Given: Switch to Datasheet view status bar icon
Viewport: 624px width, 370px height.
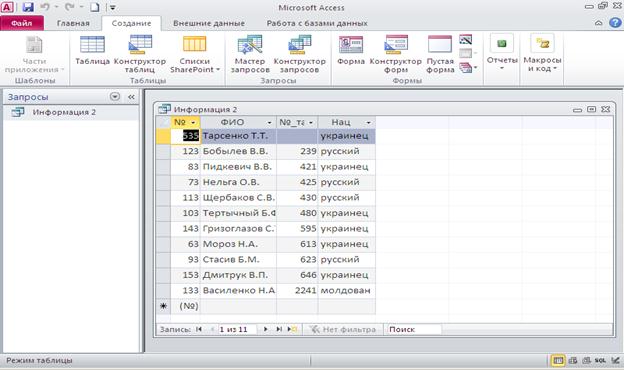Looking at the screenshot, I should tap(558, 360).
